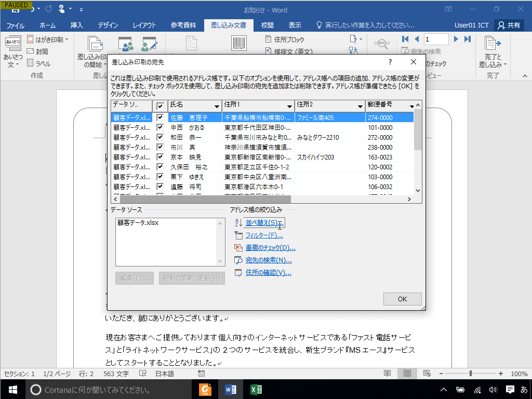Image resolution: width=532 pixels, height=399 pixels.
Task: Open the 郵便番号 column dropdown
Action: click(410, 105)
